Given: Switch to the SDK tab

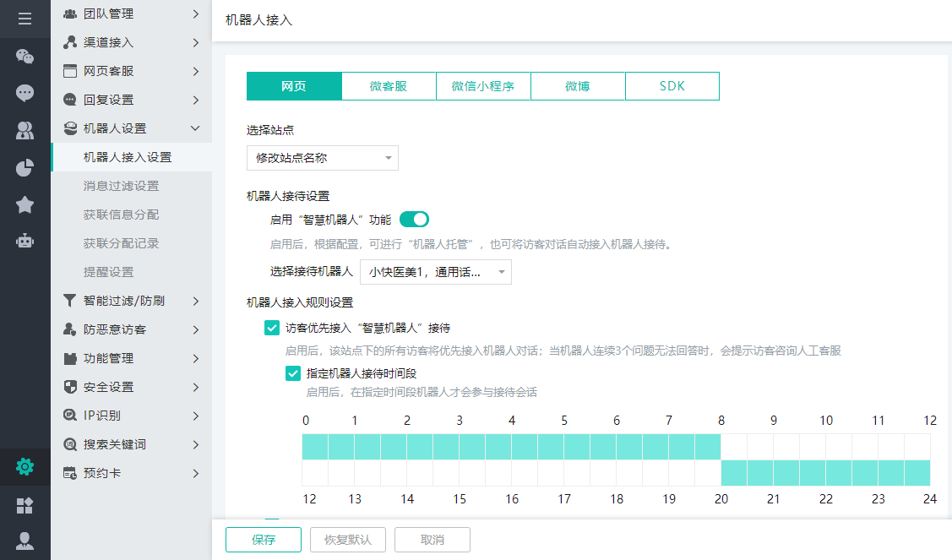Looking at the screenshot, I should tap(672, 86).
